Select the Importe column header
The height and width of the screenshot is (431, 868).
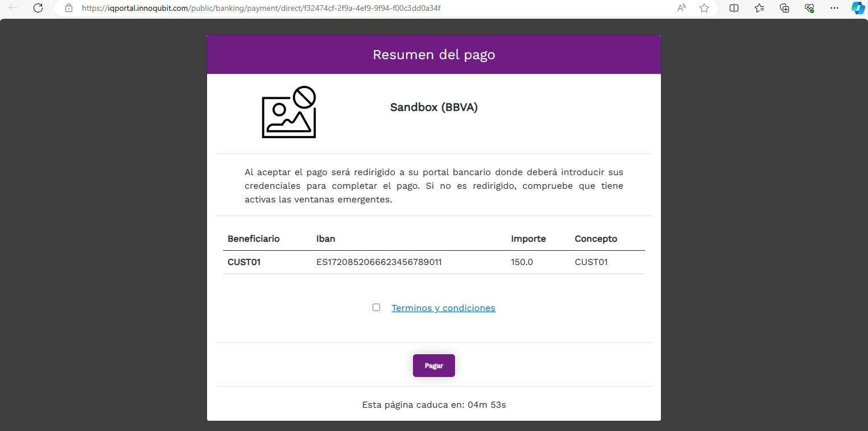tap(528, 239)
